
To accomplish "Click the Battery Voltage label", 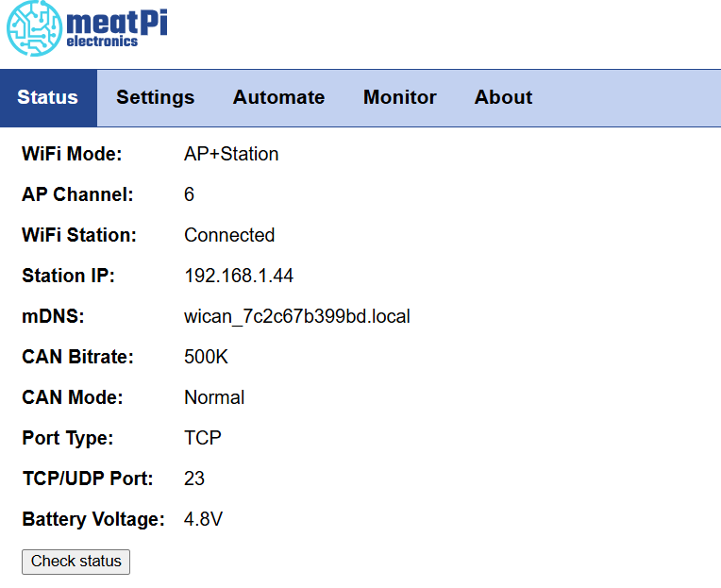I will (x=92, y=519).
